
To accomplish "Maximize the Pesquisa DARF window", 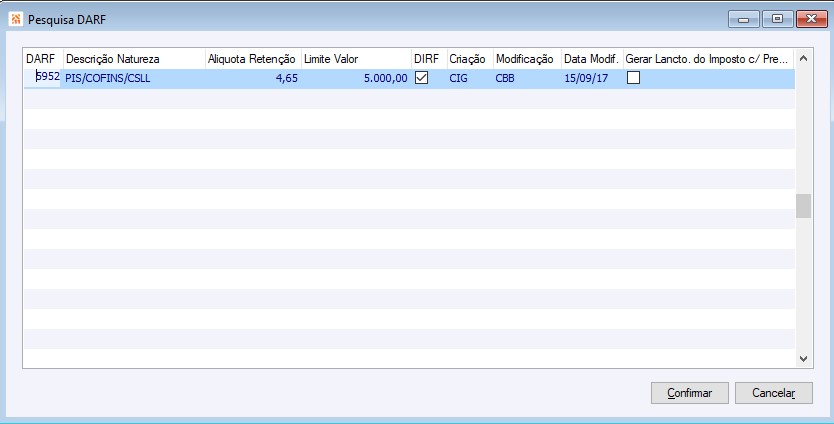I will 777,19.
